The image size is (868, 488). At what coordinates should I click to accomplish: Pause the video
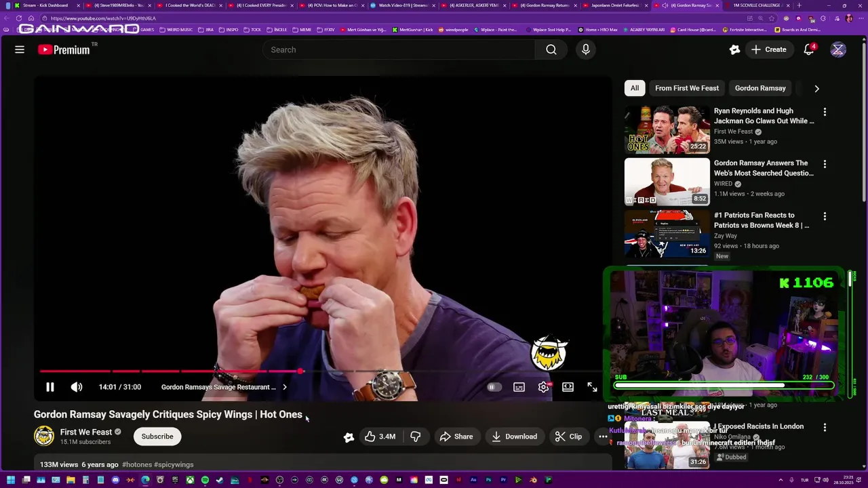point(50,387)
